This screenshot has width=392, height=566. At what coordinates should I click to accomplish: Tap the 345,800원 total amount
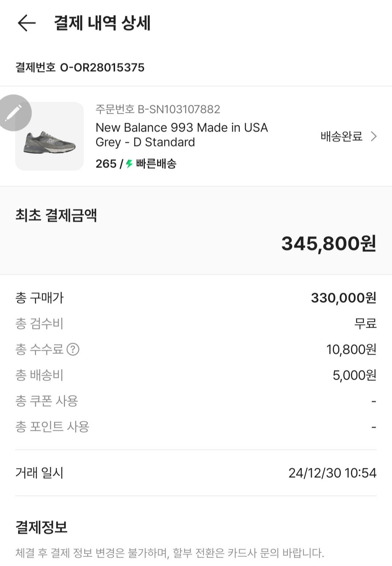coord(328,244)
